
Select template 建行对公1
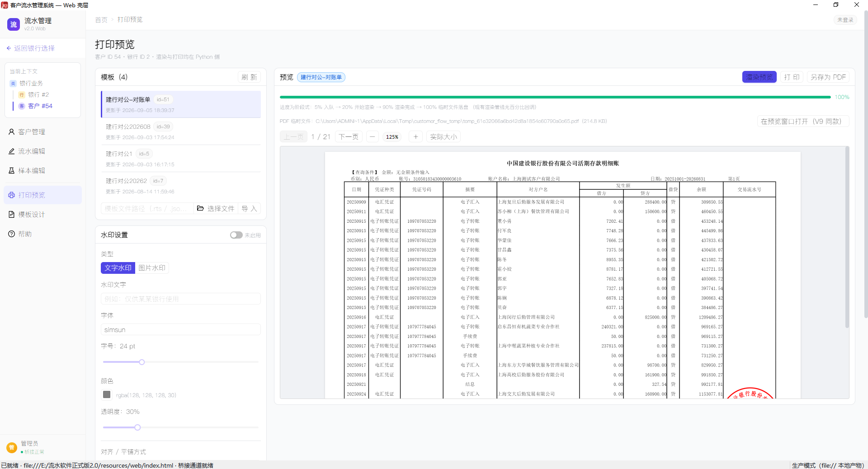[181, 159]
